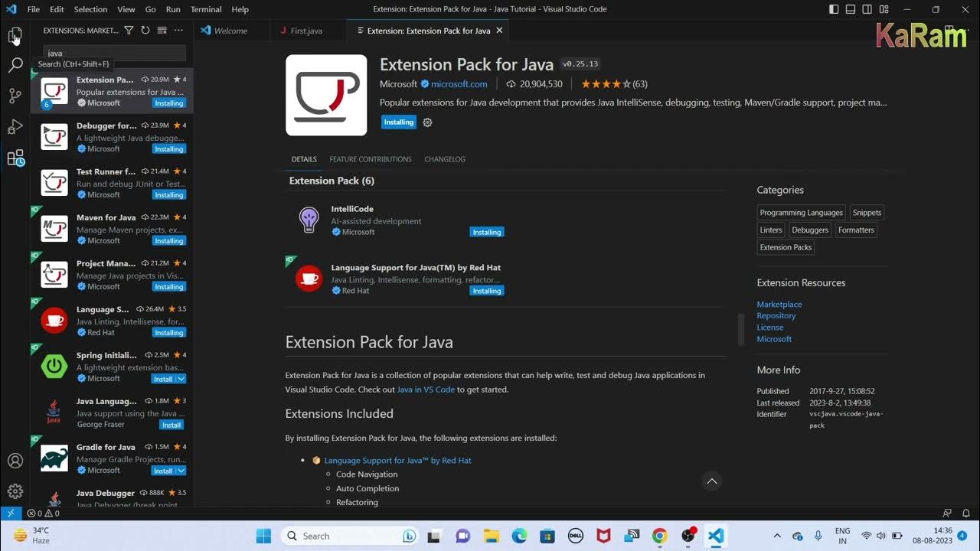
Task: Click the Red Hat Java language support icon
Action: 309,279
